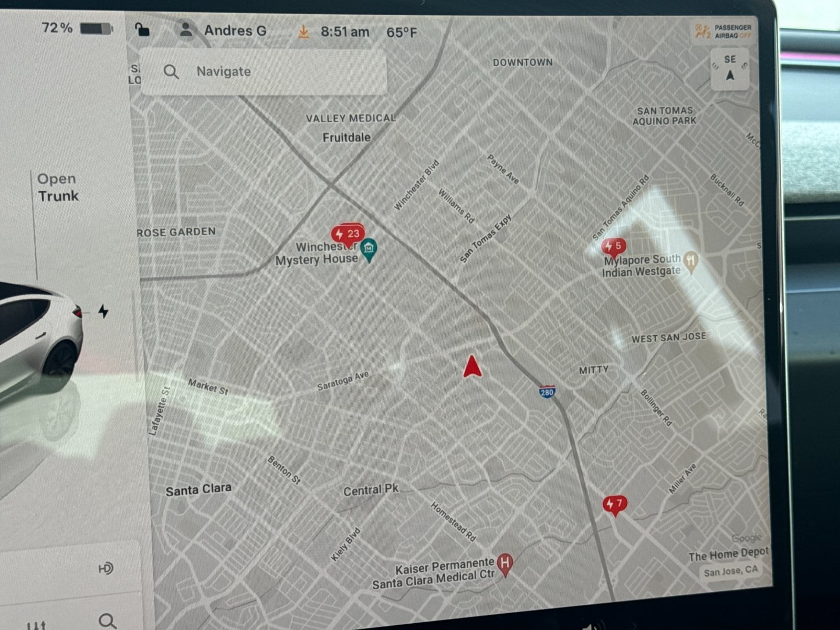
Task: Tap the 65°F temperature readout
Action: click(402, 33)
